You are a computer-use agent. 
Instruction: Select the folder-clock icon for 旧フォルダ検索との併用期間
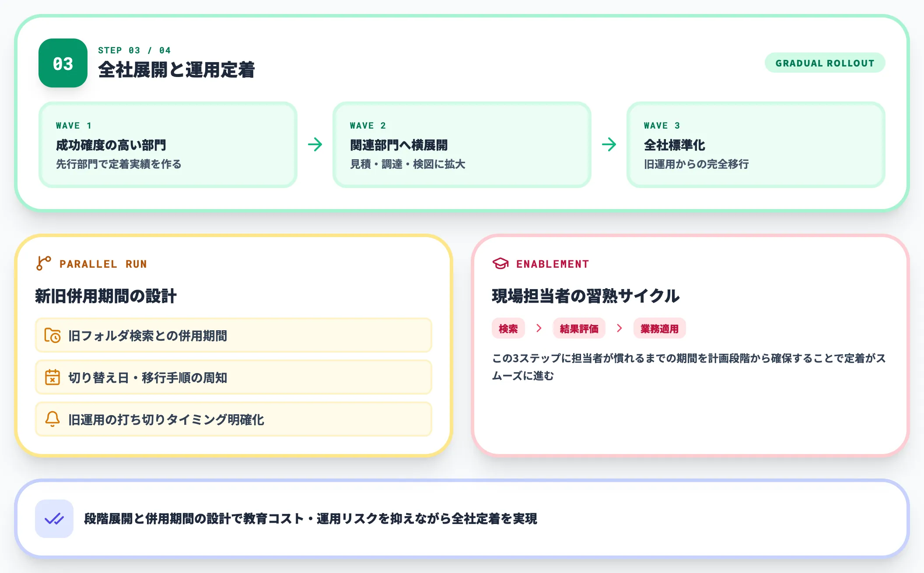[53, 335]
